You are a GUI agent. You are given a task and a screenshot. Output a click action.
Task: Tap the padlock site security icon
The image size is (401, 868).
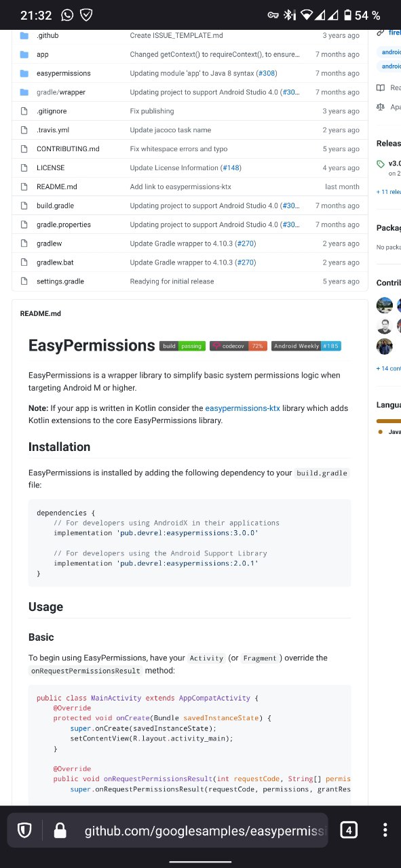coord(60,830)
